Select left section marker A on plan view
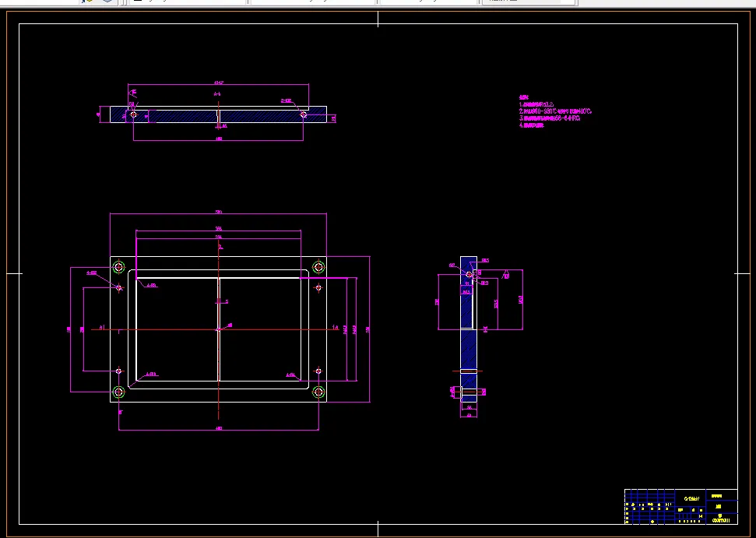This screenshot has width=756, height=538. (x=101, y=328)
